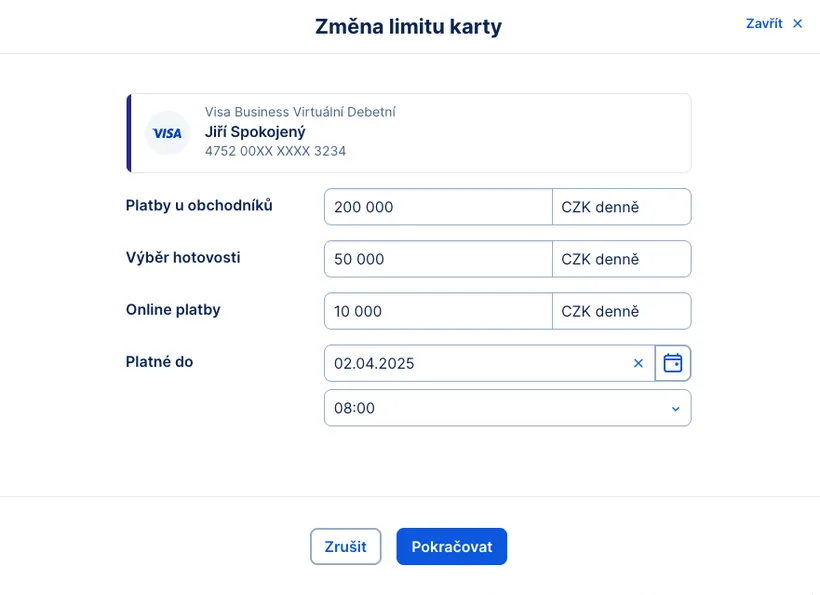Click the Změna limitu karty title

(x=409, y=26)
